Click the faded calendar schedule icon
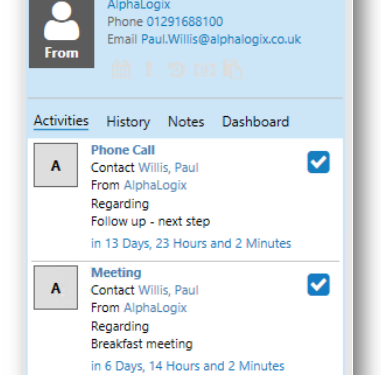 coord(121,69)
